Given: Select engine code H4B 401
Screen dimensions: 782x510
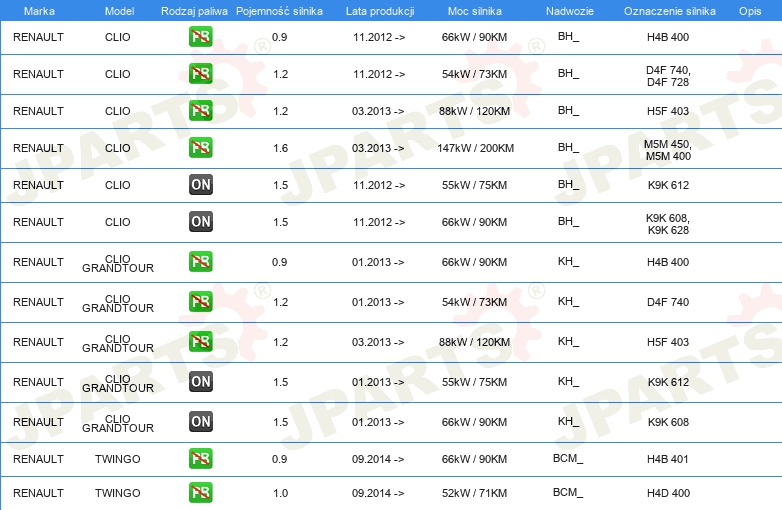Looking at the screenshot, I should pos(667,459).
